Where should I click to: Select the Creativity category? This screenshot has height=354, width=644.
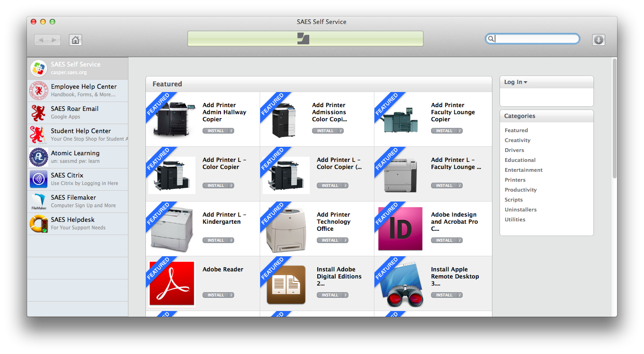(x=517, y=140)
